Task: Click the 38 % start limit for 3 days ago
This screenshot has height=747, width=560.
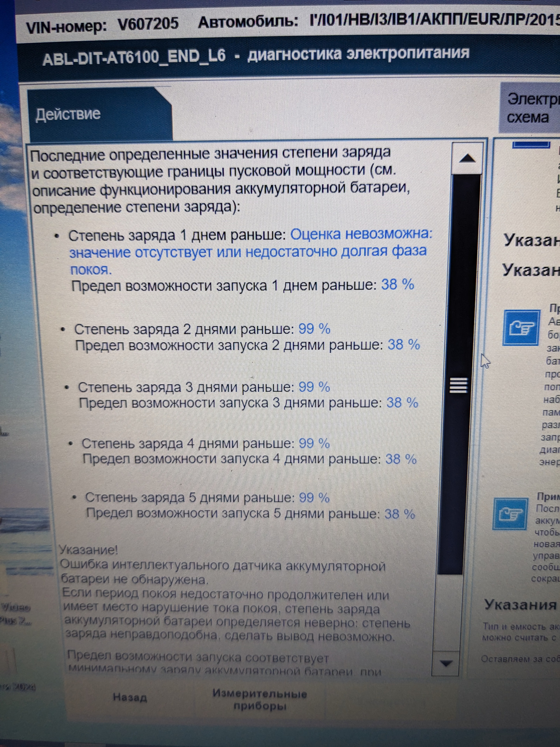Action: tap(402, 402)
